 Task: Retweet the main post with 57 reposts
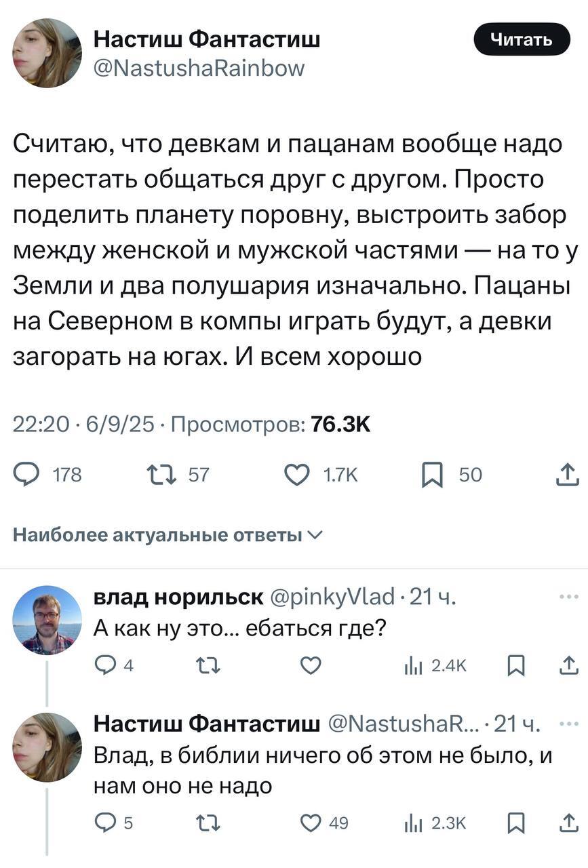pos(160,475)
